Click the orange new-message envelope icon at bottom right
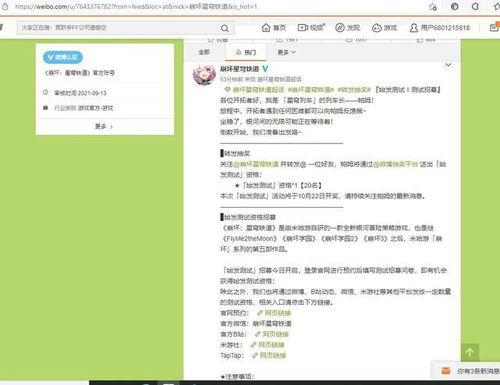This screenshot has width=500, height=385. 446,371
